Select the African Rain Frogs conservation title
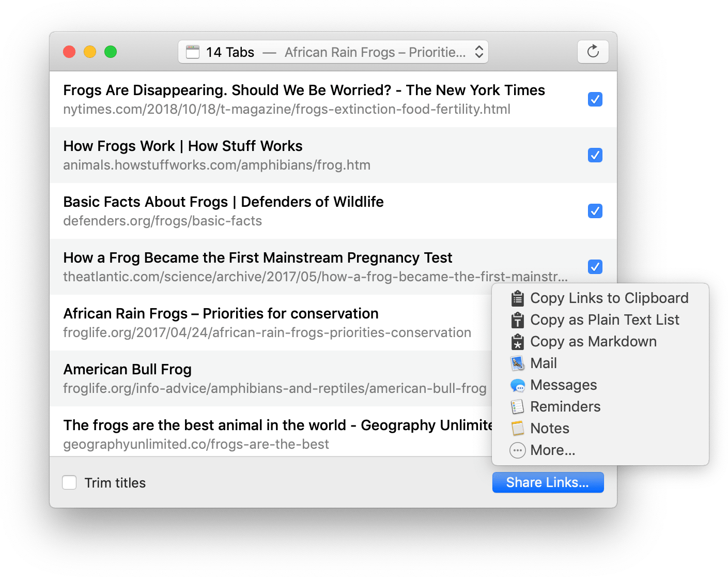The width and height of the screenshot is (728, 577). click(x=221, y=314)
